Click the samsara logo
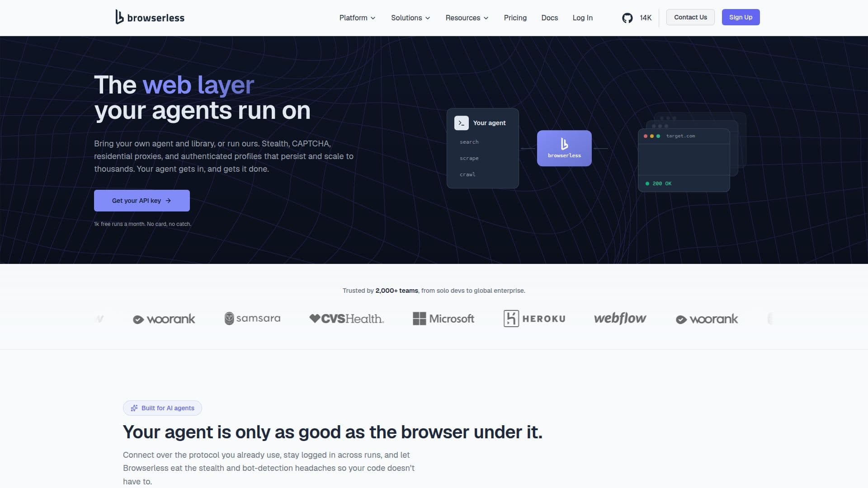Image resolution: width=868 pixels, height=488 pixels. 252,319
